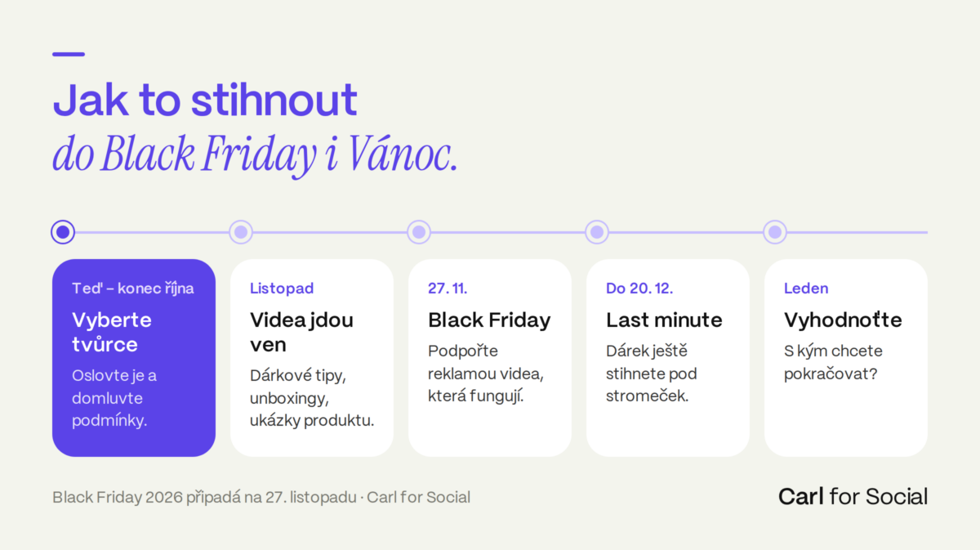Click the short purple accent line above title
This screenshot has width=980, height=550.
[69, 54]
